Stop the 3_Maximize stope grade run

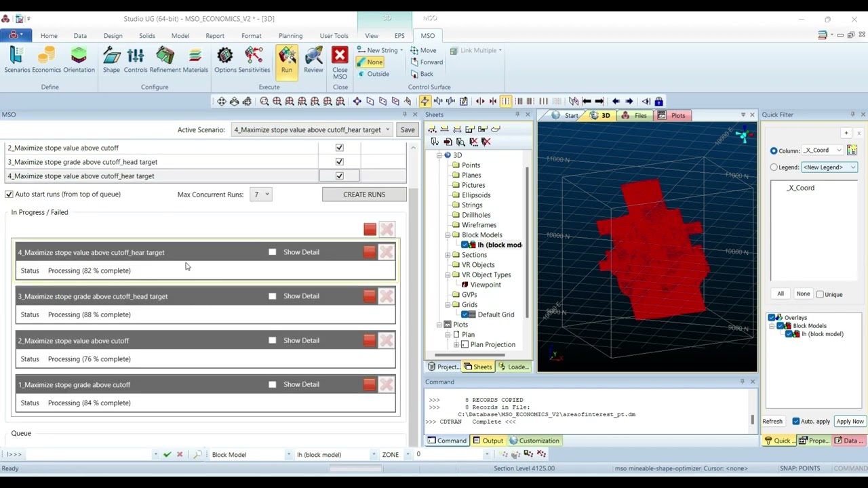[369, 296]
